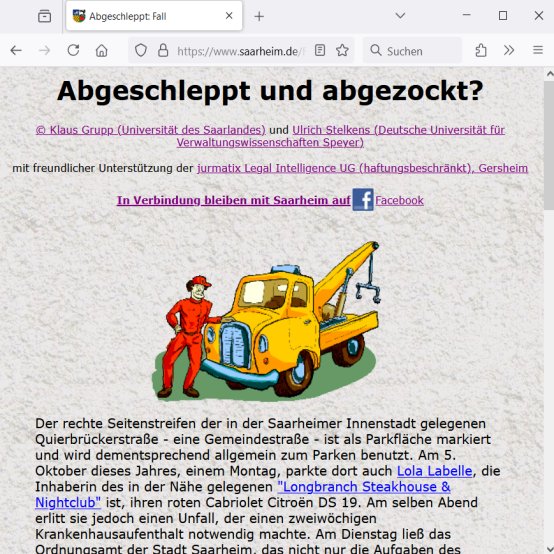The height and width of the screenshot is (554, 554).
Task: Reload the current page
Action: 73,51
